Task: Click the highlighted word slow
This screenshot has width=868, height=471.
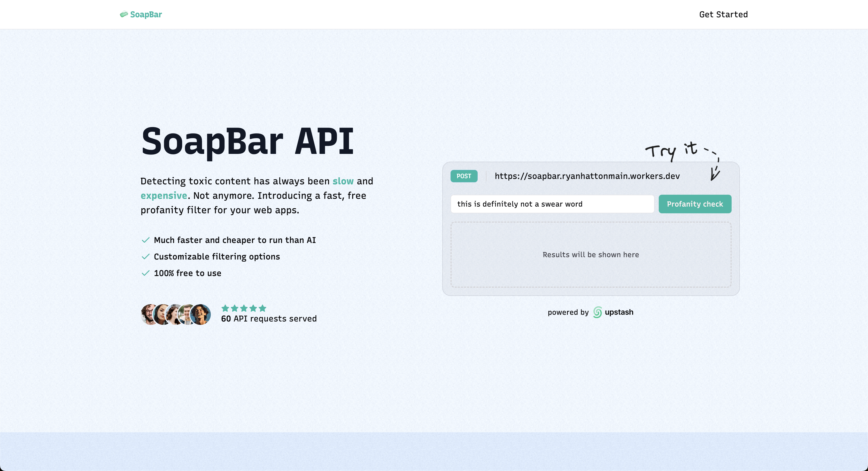Action: [x=343, y=181]
